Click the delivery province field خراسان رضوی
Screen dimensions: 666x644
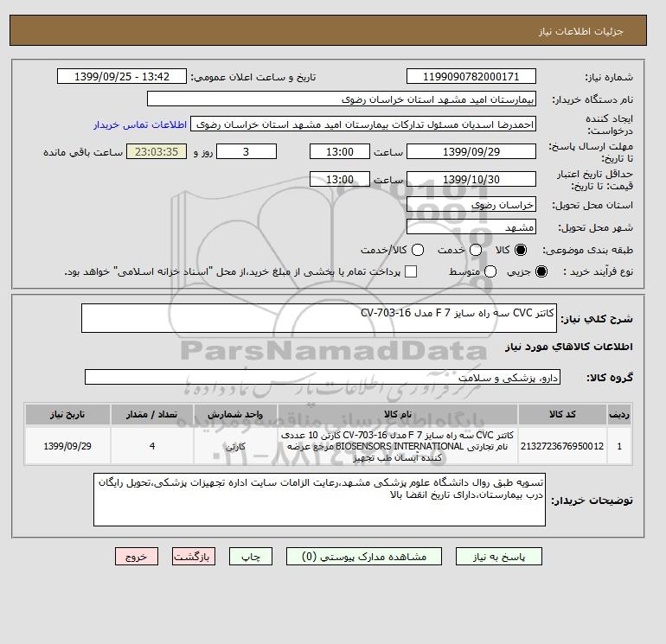471,205
